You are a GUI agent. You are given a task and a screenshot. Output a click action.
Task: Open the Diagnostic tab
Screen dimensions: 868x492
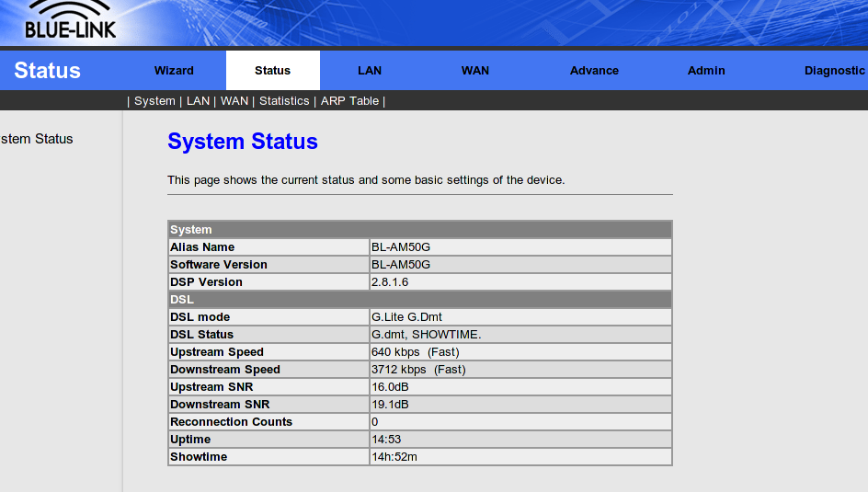(834, 70)
